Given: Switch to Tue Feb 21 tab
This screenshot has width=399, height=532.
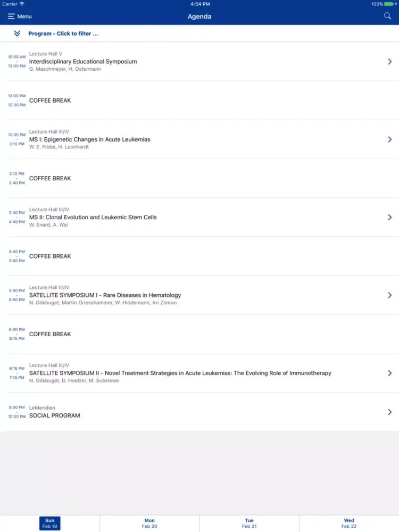Looking at the screenshot, I should pos(249,523).
